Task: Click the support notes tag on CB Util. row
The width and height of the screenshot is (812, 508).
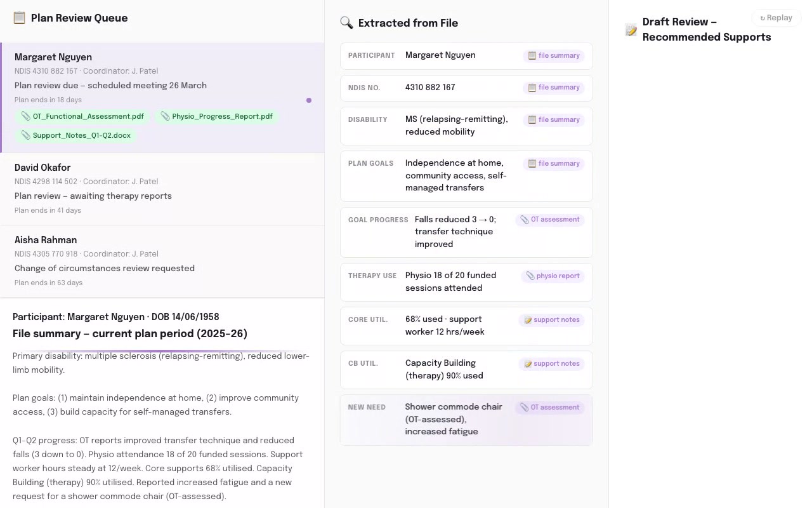Action: (552, 363)
